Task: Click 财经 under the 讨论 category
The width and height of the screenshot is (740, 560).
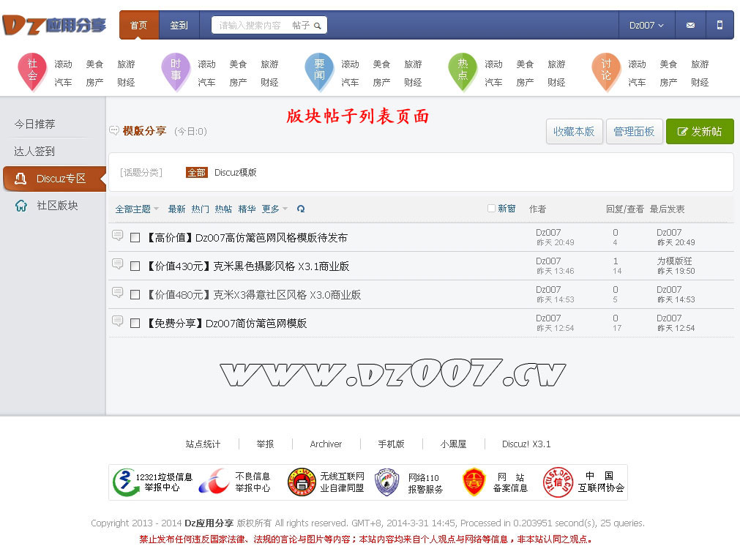Action: (700, 82)
